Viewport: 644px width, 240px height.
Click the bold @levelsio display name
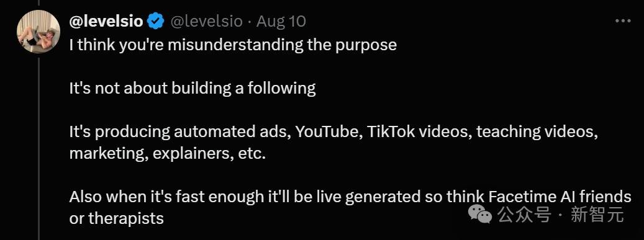106,21
